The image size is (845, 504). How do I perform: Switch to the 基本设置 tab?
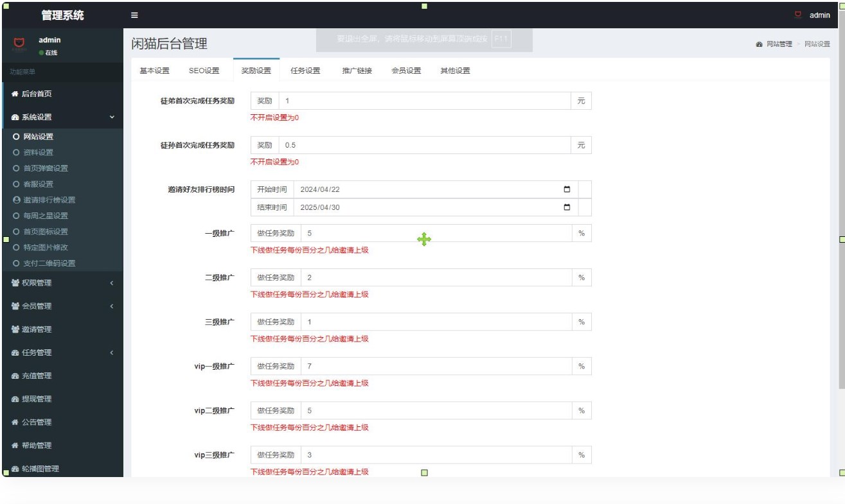[x=155, y=71]
